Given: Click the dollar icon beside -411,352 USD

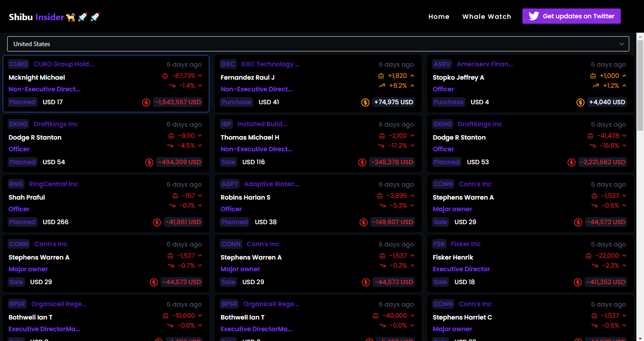Looking at the screenshot, I should [x=578, y=282].
